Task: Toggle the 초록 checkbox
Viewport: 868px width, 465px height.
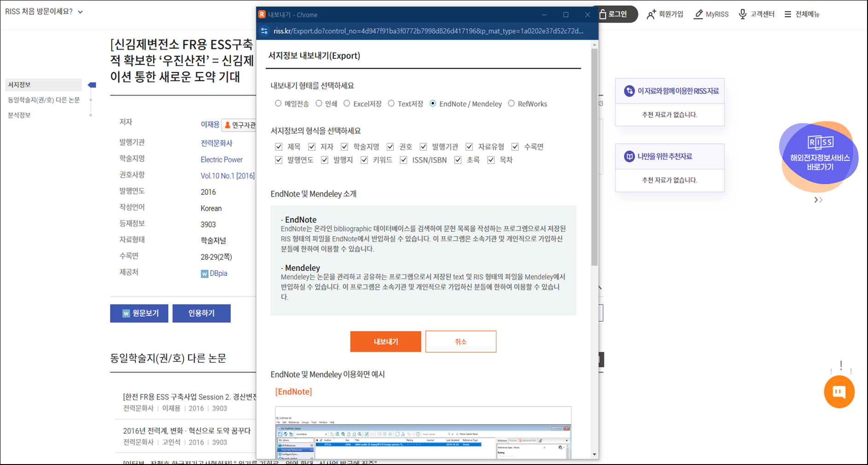Action: click(458, 160)
